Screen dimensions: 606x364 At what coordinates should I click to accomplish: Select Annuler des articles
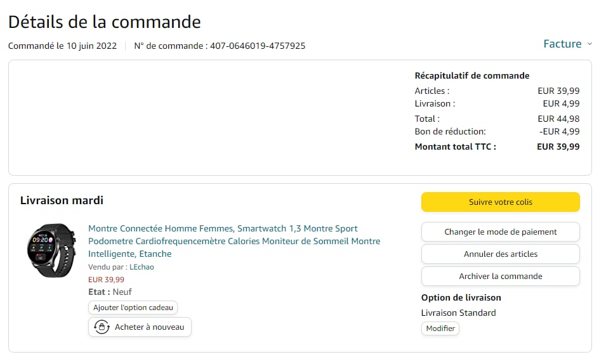[500, 254]
